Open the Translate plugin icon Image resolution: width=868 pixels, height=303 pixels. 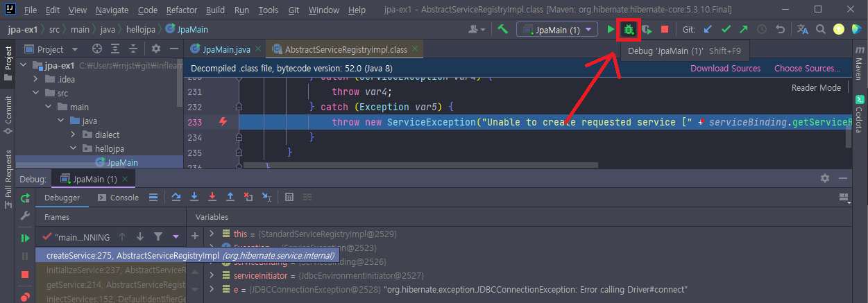point(803,30)
